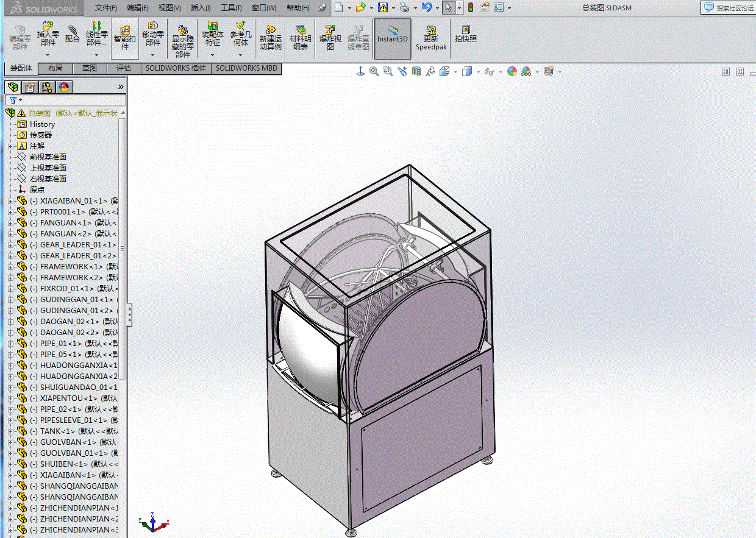Open the 编辑(E) Edit menu

pos(138,8)
